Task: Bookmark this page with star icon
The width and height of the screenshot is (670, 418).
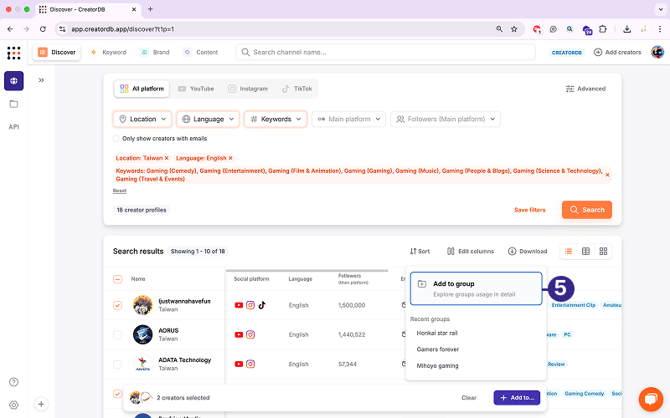Action: click(514, 29)
